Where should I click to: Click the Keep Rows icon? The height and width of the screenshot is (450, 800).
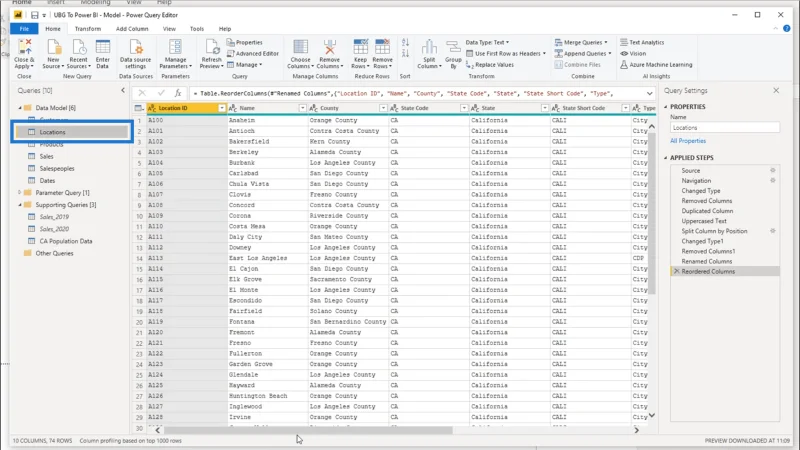click(360, 47)
